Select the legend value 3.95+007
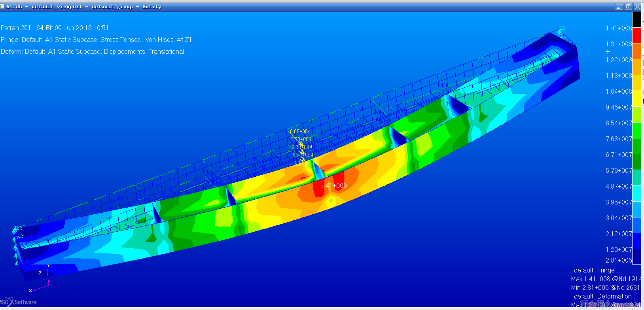The width and height of the screenshot is (644, 310). tap(619, 202)
